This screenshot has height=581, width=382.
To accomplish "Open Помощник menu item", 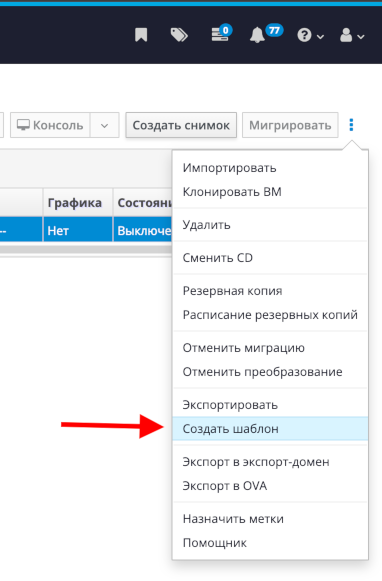I will coord(270,543).
